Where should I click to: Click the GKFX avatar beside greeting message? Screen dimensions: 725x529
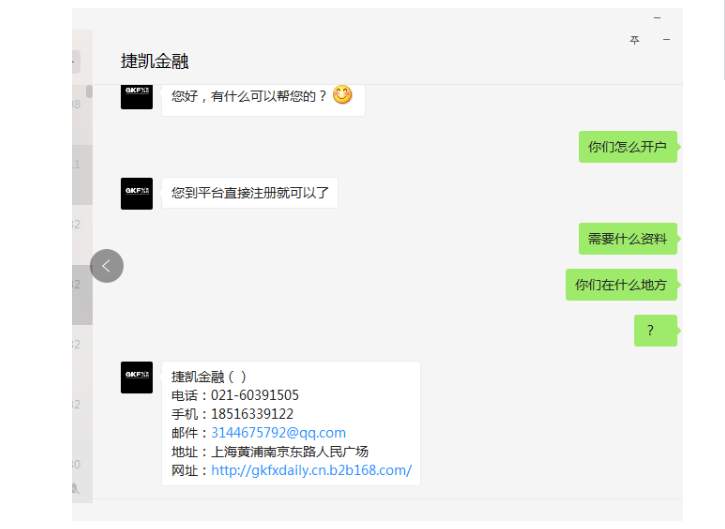136,97
